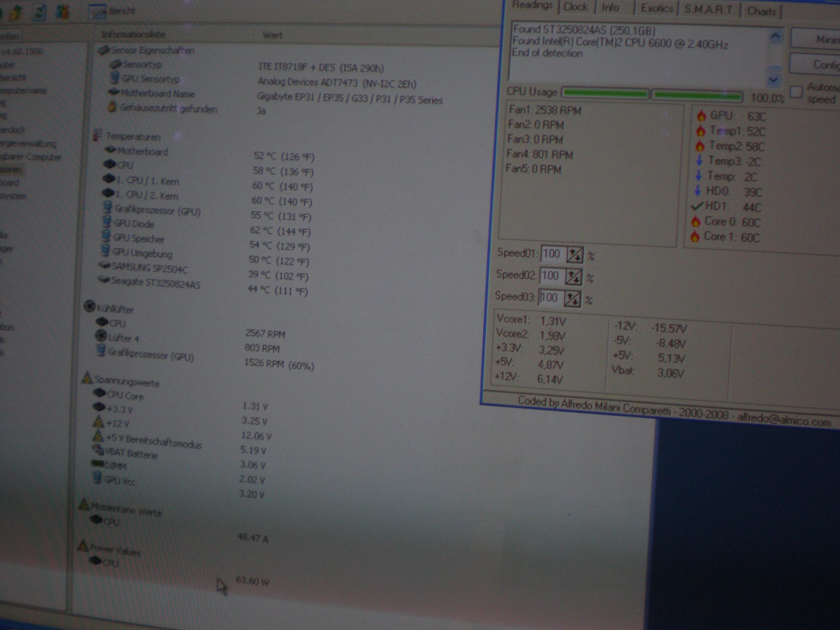The image size is (840, 630).
Task: Adjust the Speed03 spinner arrows
Action: tap(572, 299)
